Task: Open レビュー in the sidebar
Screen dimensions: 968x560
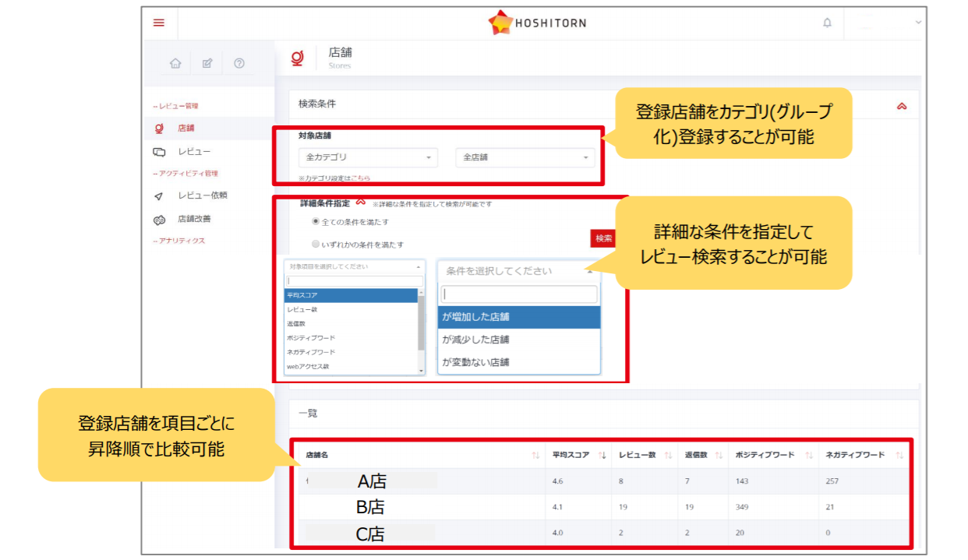Action: (193, 151)
